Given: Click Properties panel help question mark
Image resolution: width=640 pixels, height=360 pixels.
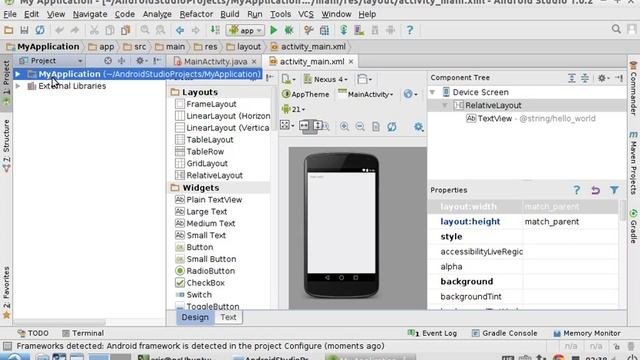Looking at the screenshot, I should [576, 190].
